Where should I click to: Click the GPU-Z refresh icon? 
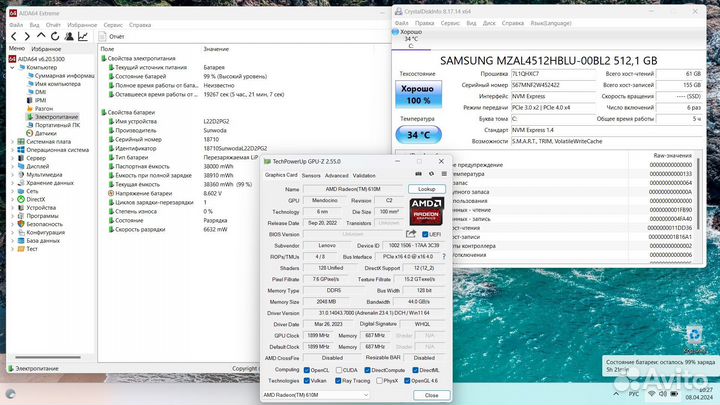[x=431, y=174]
